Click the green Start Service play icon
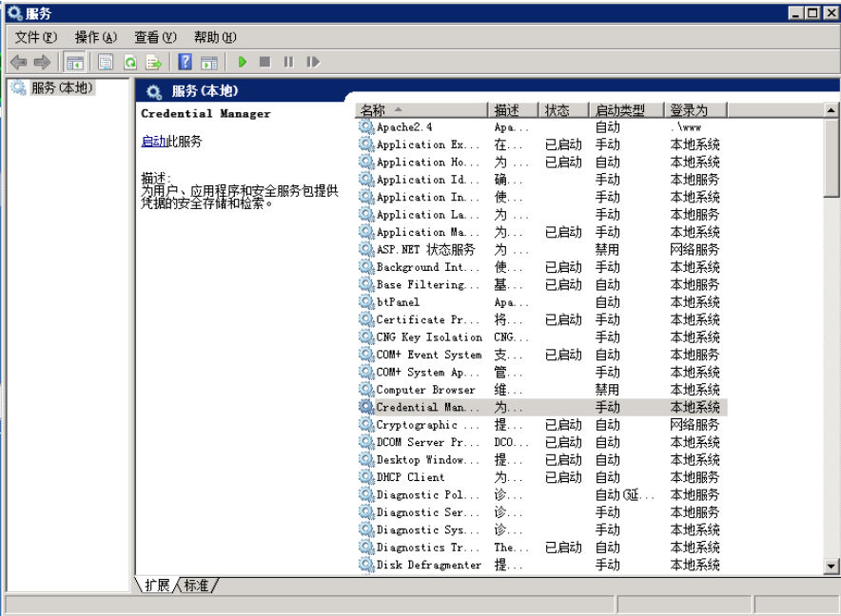Screen dimensions: 841x616 click(x=242, y=62)
